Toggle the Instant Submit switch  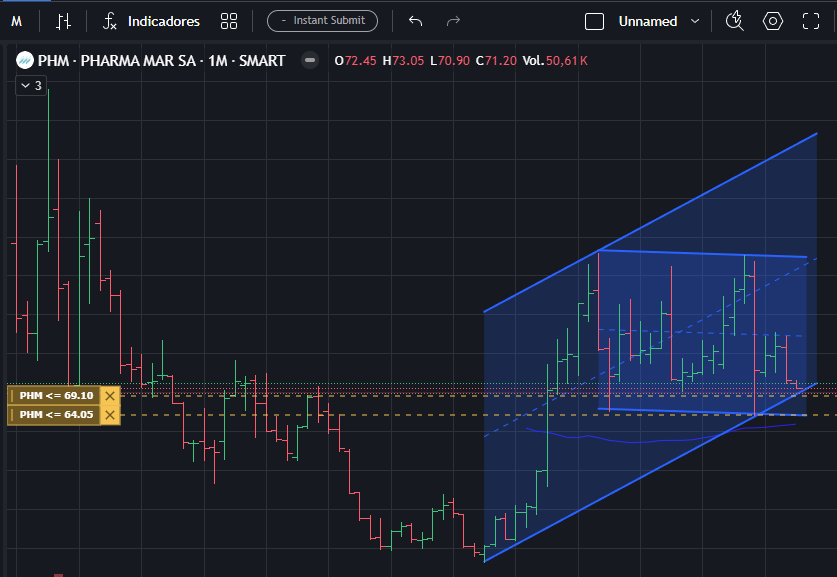coord(322,21)
